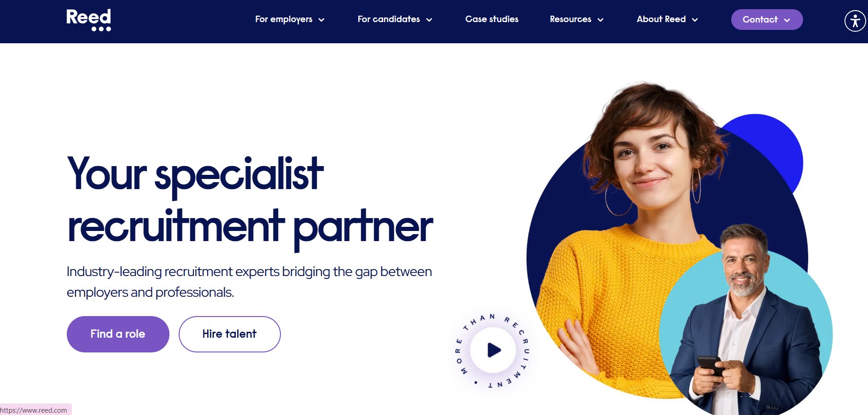This screenshot has width=868, height=415.
Task: Open the About Reed menu
Action: tap(661, 19)
